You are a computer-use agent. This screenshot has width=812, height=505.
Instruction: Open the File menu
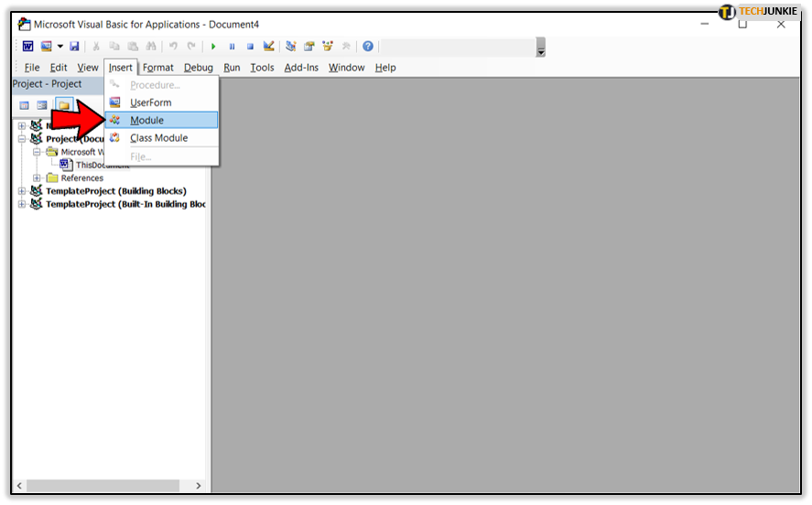[x=32, y=68]
